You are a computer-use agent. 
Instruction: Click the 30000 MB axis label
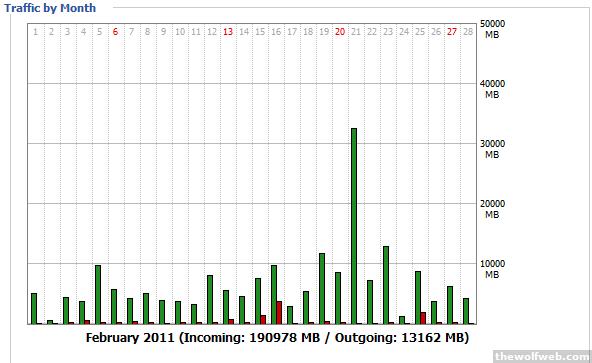(x=492, y=149)
